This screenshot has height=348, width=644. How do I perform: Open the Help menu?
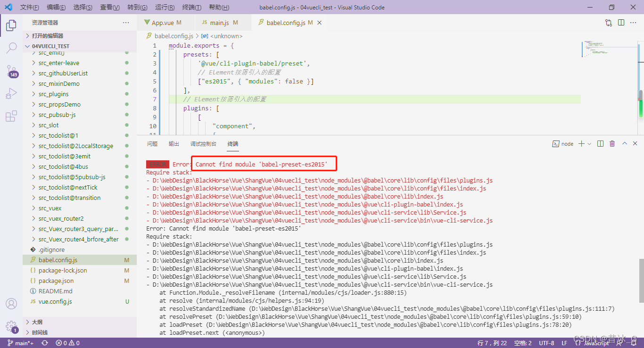tap(219, 8)
